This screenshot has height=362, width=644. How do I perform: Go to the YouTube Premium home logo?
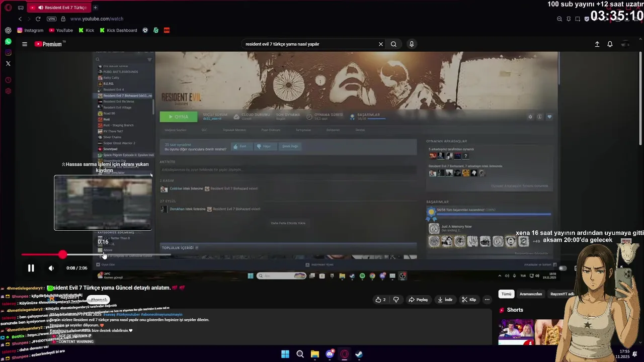49,44
